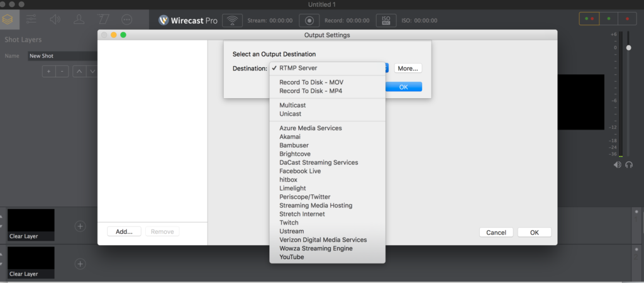The height and width of the screenshot is (283, 644).
Task: Select first Clear Layer thumbnail
Action: (x=31, y=225)
